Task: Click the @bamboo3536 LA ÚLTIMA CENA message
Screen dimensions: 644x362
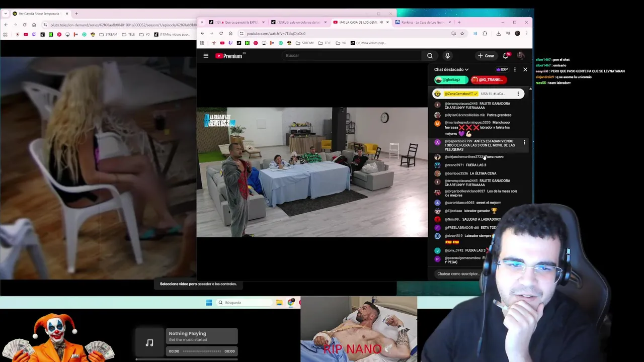Action: [x=465, y=173]
